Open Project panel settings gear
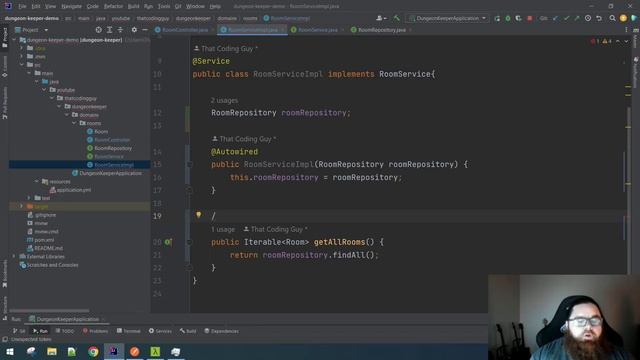640x360 pixels. point(134,30)
